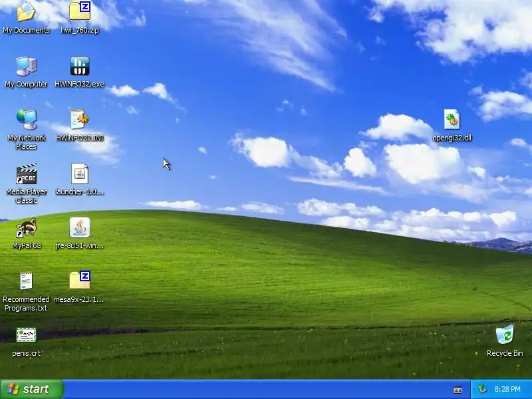Click the "My Network Places" label text
Screen dimensions: 532x399
(x=26, y=142)
